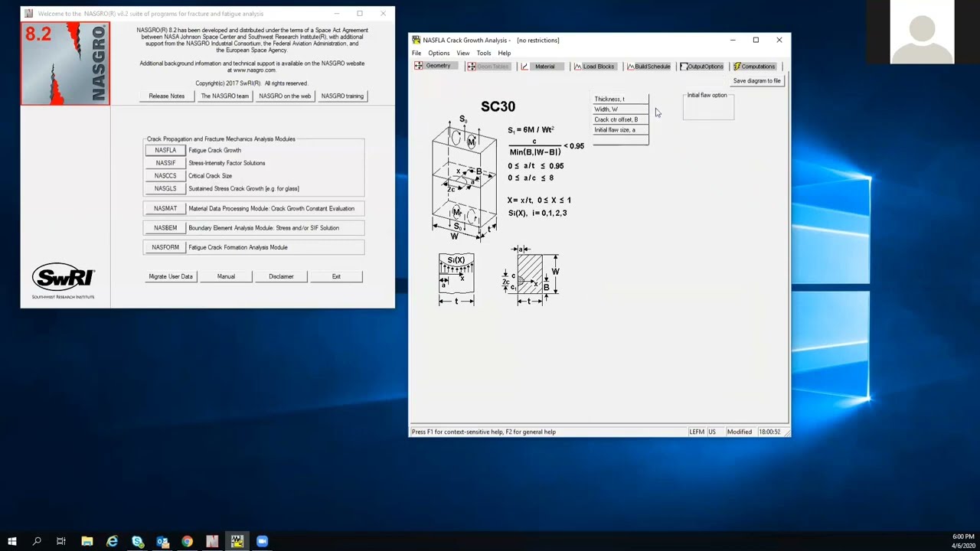Open Google Chrome from the taskbar
980x551 pixels.
pyautogui.click(x=188, y=542)
